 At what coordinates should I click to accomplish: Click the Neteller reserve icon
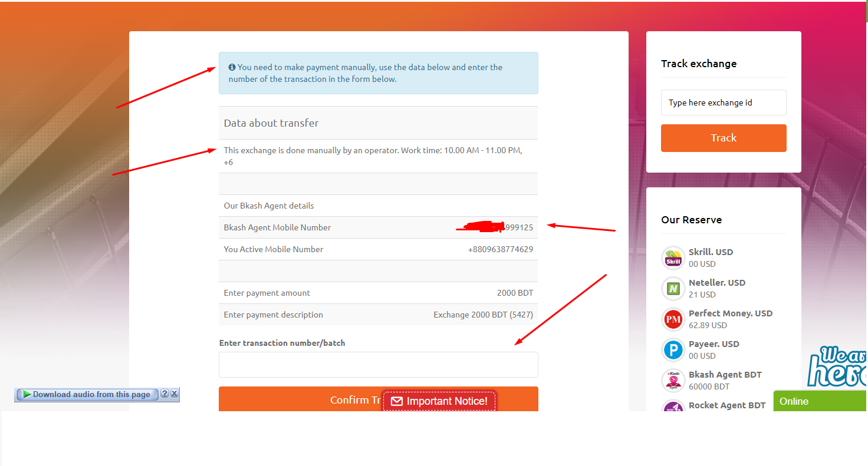673,289
